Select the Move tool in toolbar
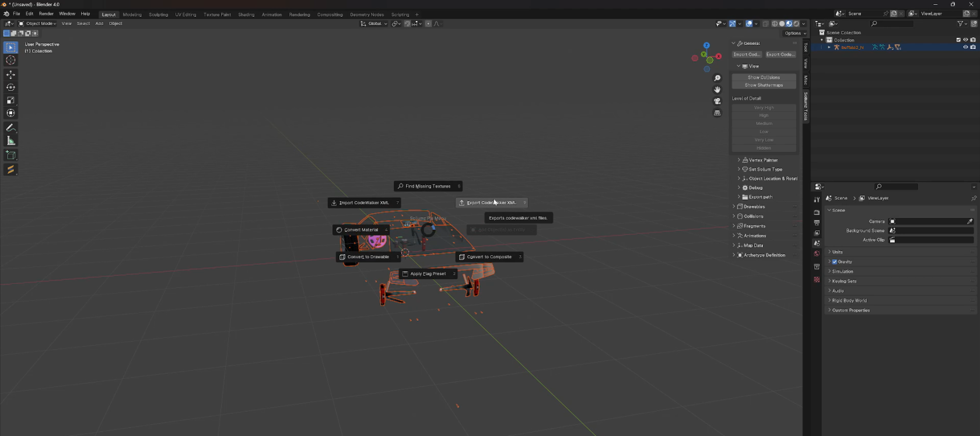Image resolution: width=980 pixels, height=436 pixels. 10,75
